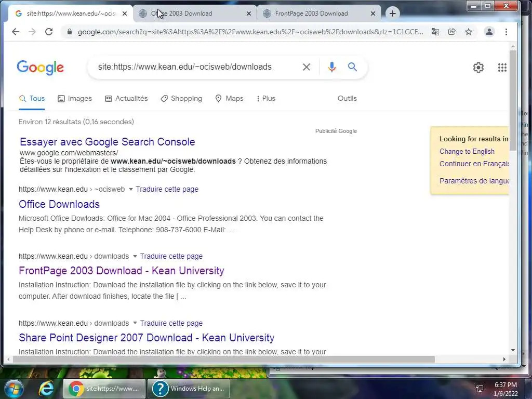Click Traduire cette page for Office Downloads

(167, 189)
